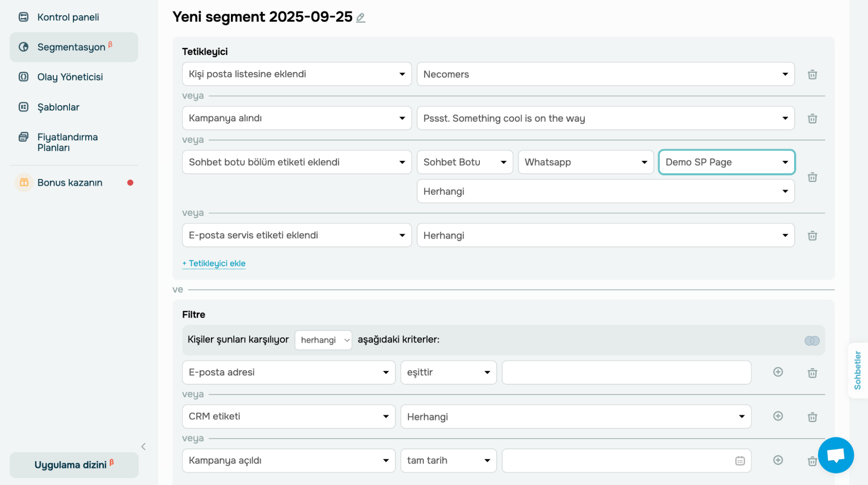Image resolution: width=868 pixels, height=485 pixels.
Task: Open the herhangi match-type selector
Action: [323, 340]
